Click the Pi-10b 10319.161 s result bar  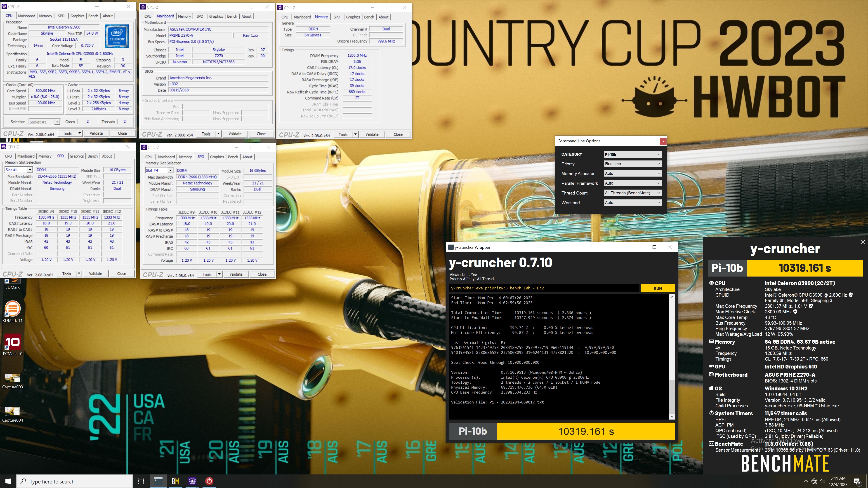[562, 432]
